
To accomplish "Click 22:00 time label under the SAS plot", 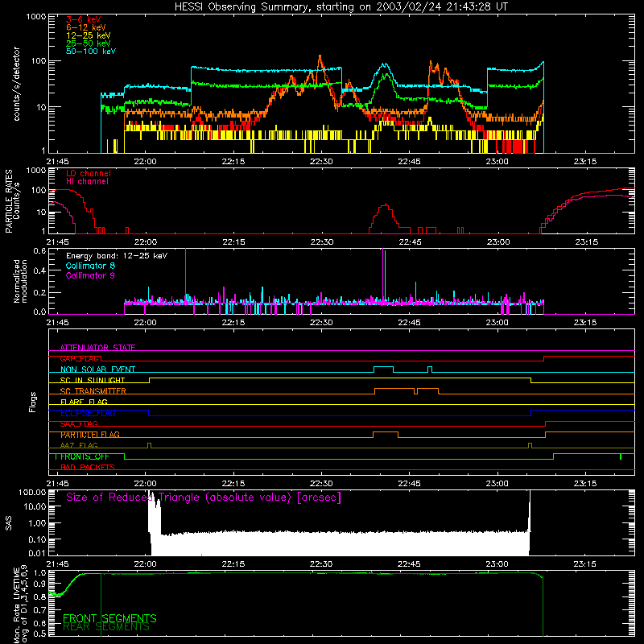I will click(146, 564).
